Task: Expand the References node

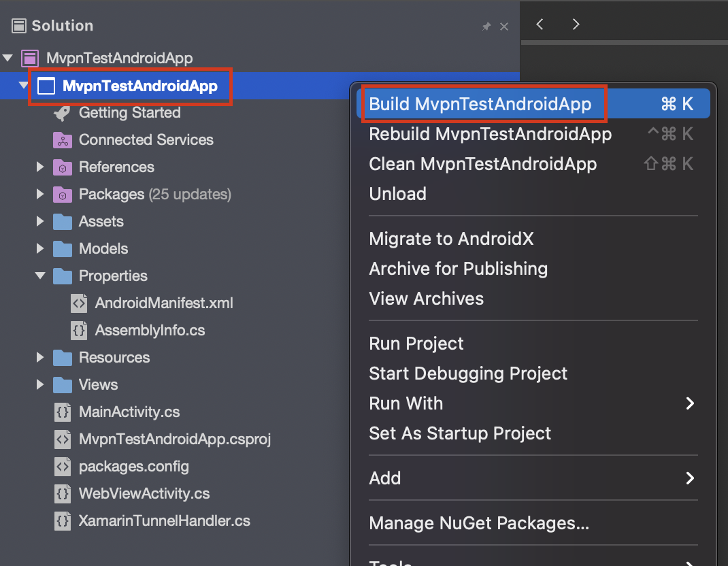Action: (40, 167)
